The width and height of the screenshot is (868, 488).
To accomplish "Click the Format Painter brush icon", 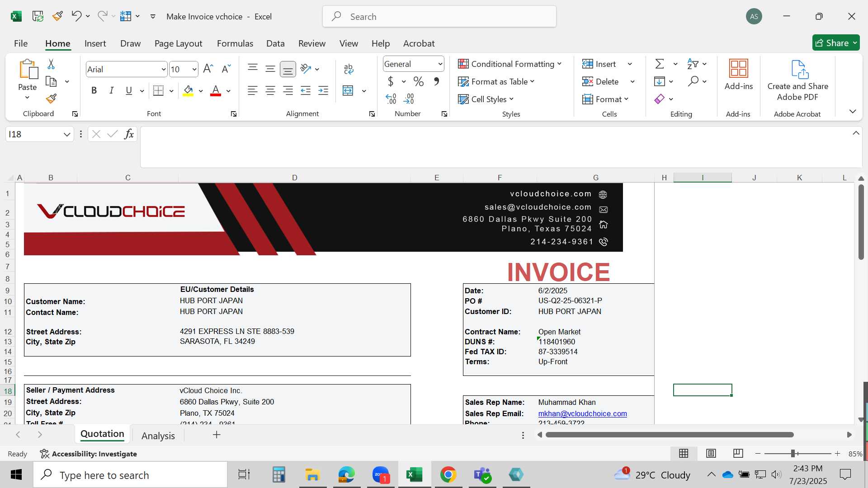I will pos(52,99).
